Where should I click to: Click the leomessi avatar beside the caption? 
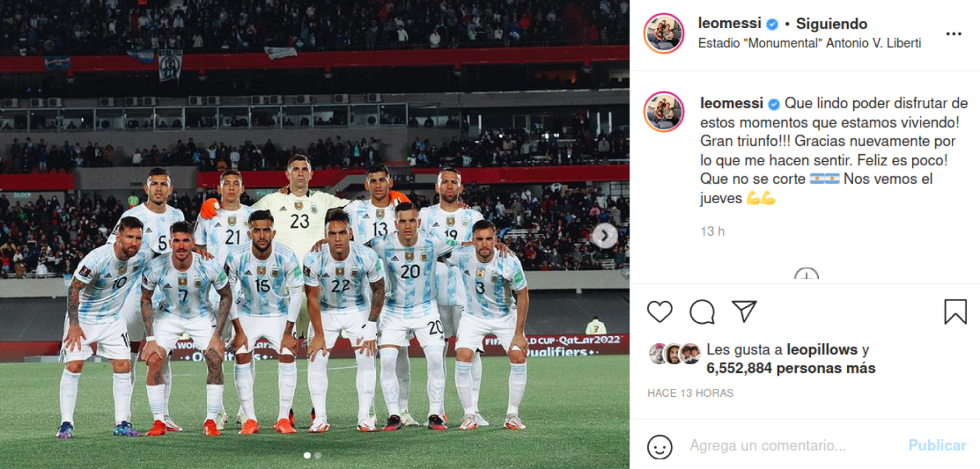[x=664, y=111]
